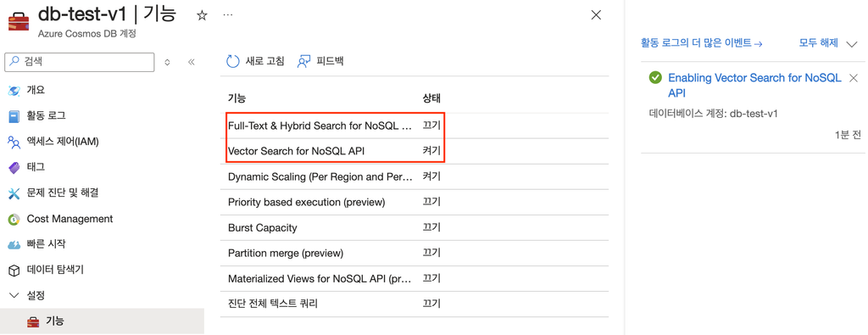
Task: Click 데이터베이스 계정: db-test-v1 text
Action: coord(714,114)
